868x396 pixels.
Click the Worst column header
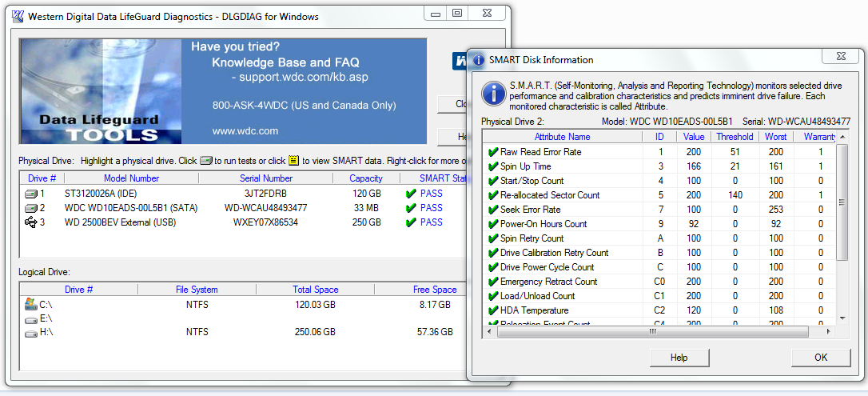(x=776, y=137)
